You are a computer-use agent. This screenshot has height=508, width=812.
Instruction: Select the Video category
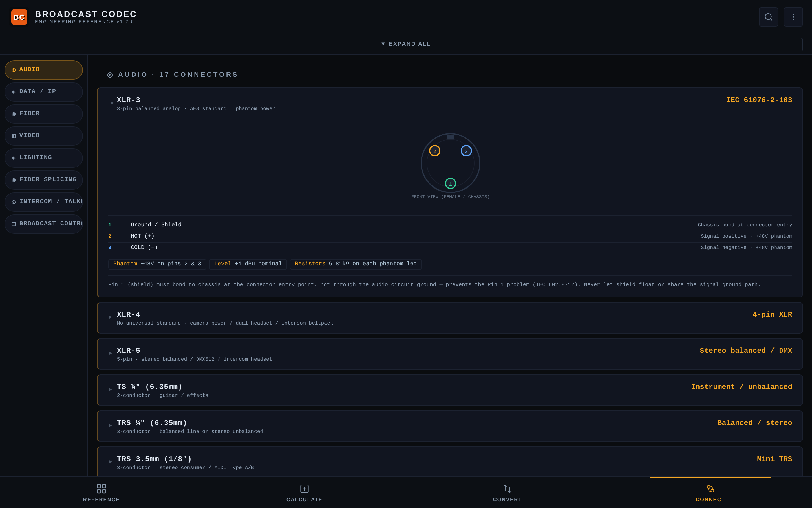44,136
